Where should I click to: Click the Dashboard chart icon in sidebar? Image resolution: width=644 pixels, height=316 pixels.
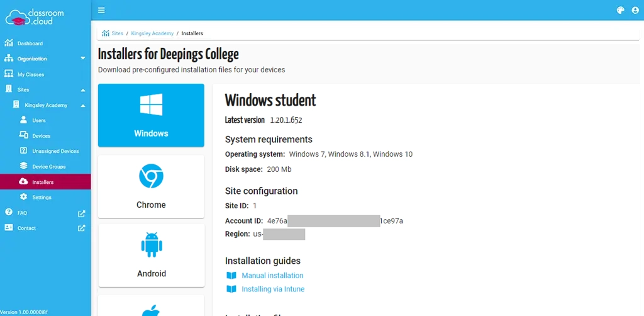pos(9,43)
